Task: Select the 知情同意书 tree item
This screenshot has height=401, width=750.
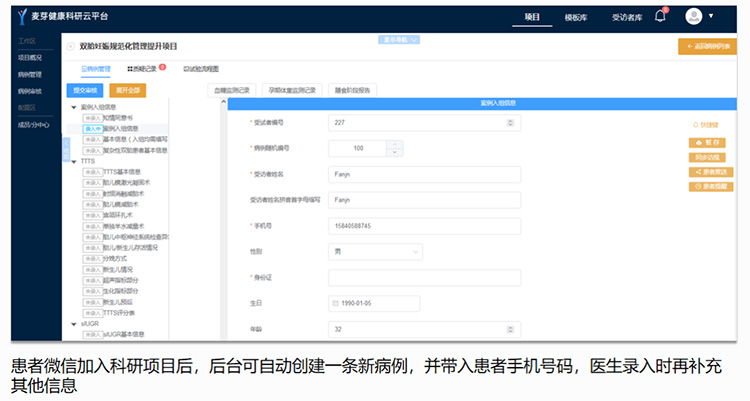Action: point(108,118)
